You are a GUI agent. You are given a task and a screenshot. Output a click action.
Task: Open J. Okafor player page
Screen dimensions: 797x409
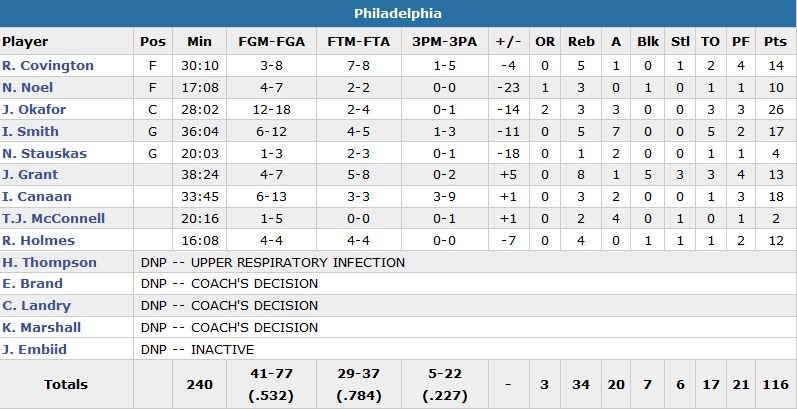[32, 110]
